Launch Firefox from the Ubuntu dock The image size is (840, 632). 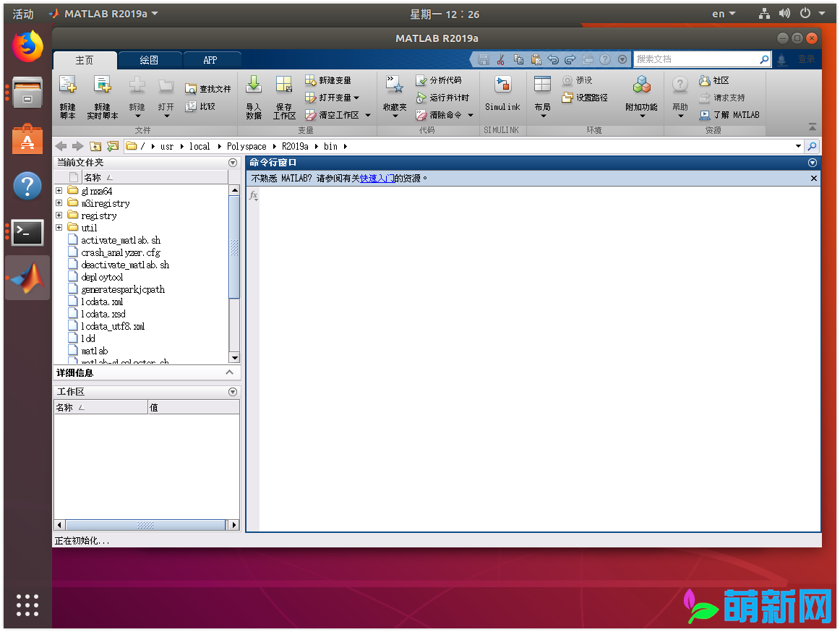pos(27,46)
